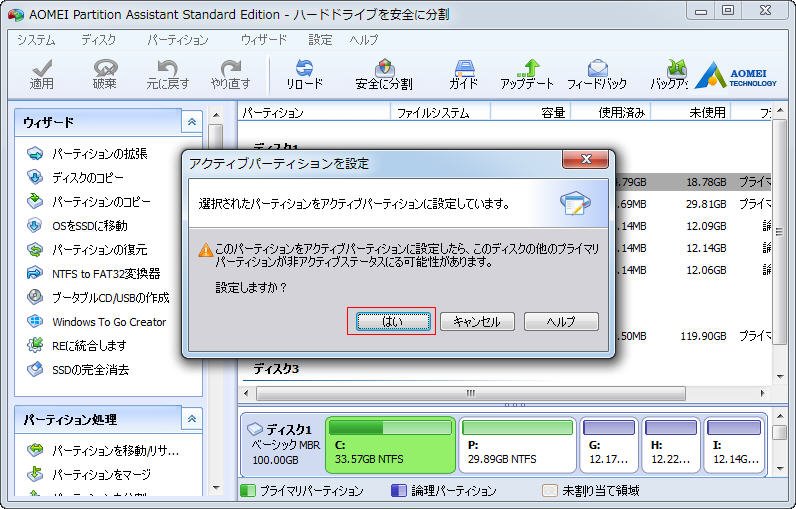Screen dimensions: 796x509
Task: Click the sidebar scroll-down arrow
Action: [x=216, y=488]
